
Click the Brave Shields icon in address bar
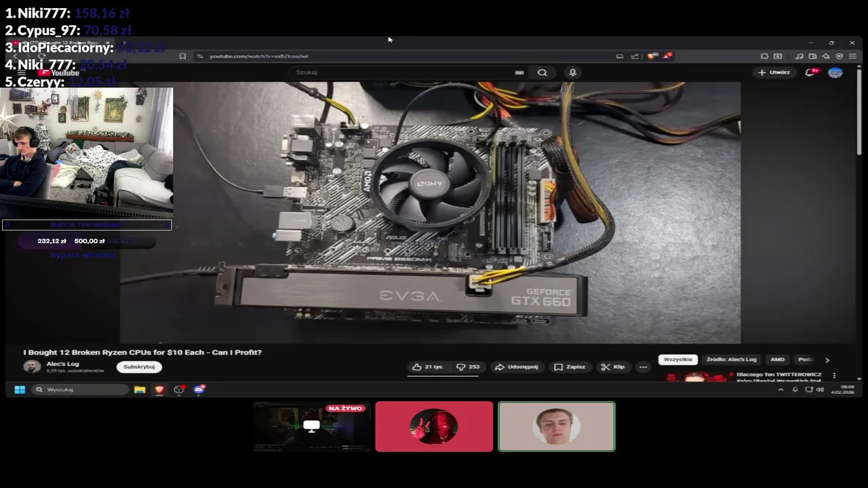tap(652, 56)
